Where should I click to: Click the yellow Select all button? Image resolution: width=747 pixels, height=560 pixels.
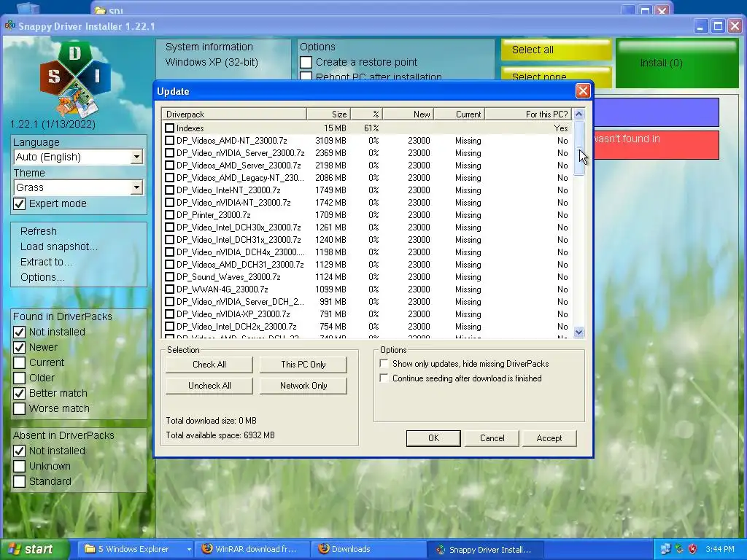coord(556,50)
